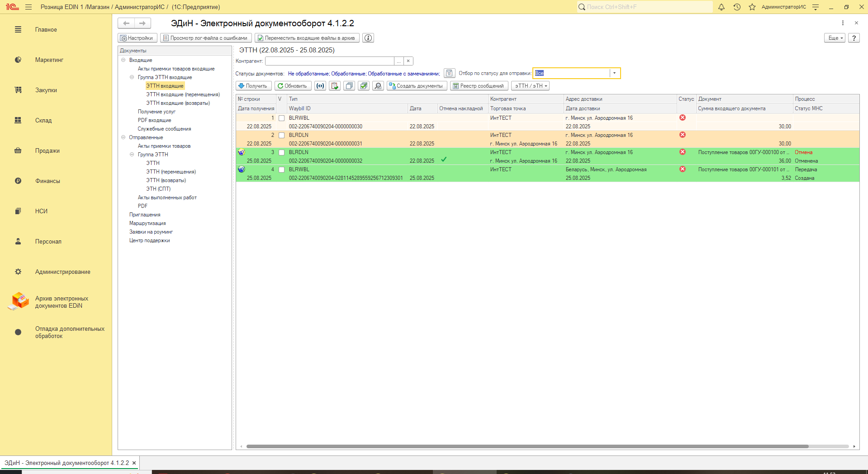Viewport: 868px width, 474px height.
Task: Open notifications bell icon
Action: coord(721,7)
